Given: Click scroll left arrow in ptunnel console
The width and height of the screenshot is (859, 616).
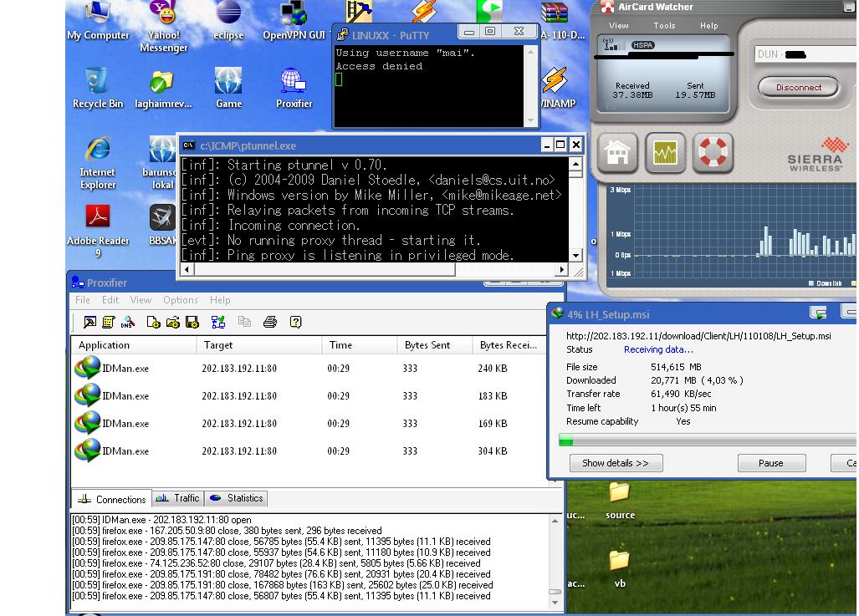Looking at the screenshot, I should (x=187, y=269).
